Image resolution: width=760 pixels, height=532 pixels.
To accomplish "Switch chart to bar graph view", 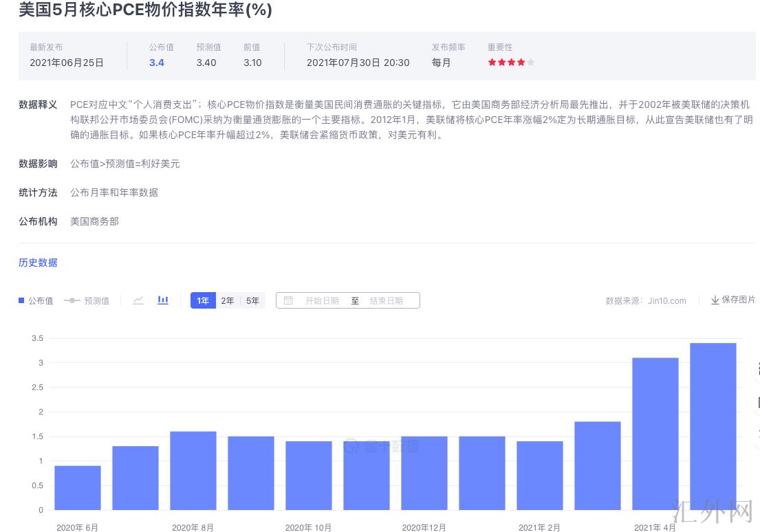I will (163, 300).
